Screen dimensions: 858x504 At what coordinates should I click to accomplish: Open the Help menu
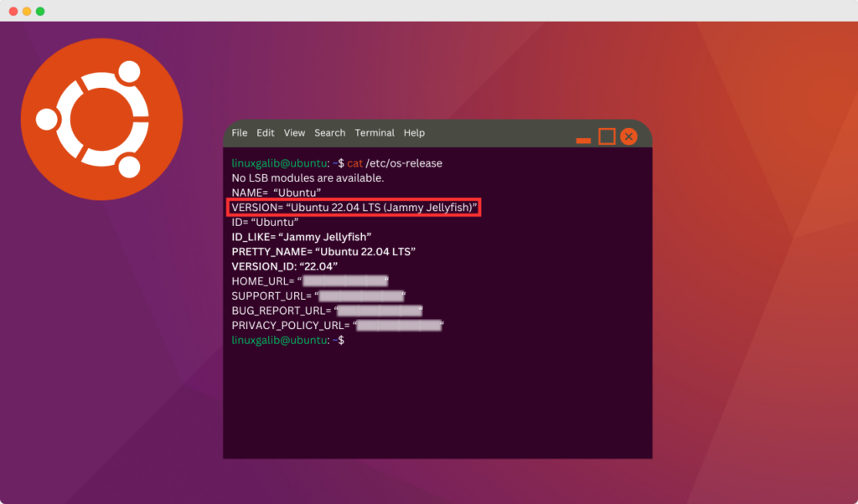[x=414, y=132]
